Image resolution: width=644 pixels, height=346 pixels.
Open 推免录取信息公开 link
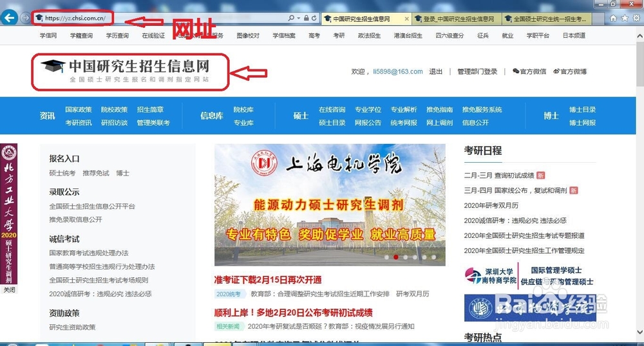pyautogui.click(x=75, y=219)
